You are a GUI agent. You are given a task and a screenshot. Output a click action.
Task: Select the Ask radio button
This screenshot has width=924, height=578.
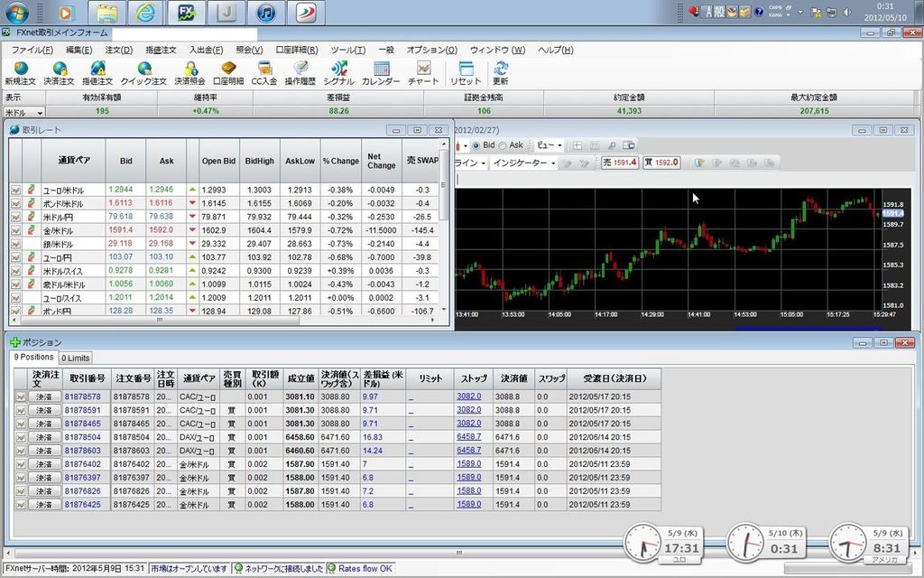pyautogui.click(x=503, y=145)
